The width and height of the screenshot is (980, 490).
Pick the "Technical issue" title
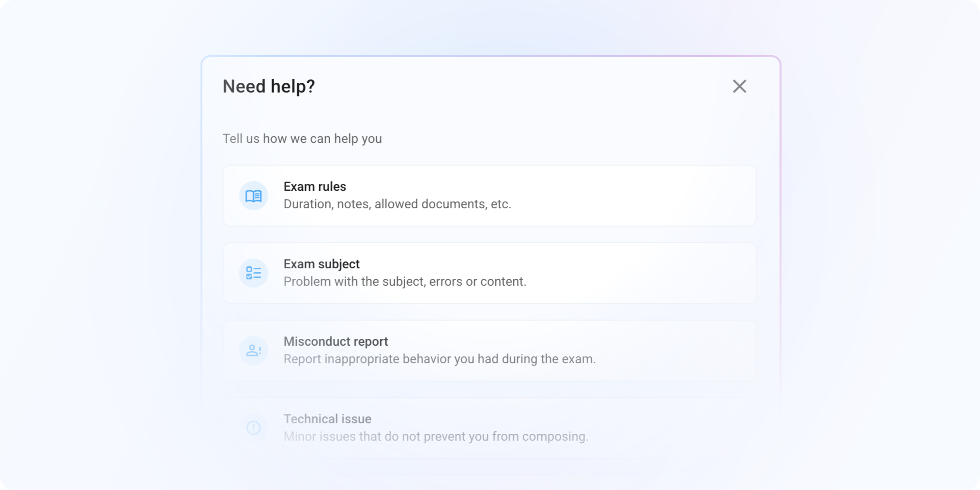tap(327, 419)
